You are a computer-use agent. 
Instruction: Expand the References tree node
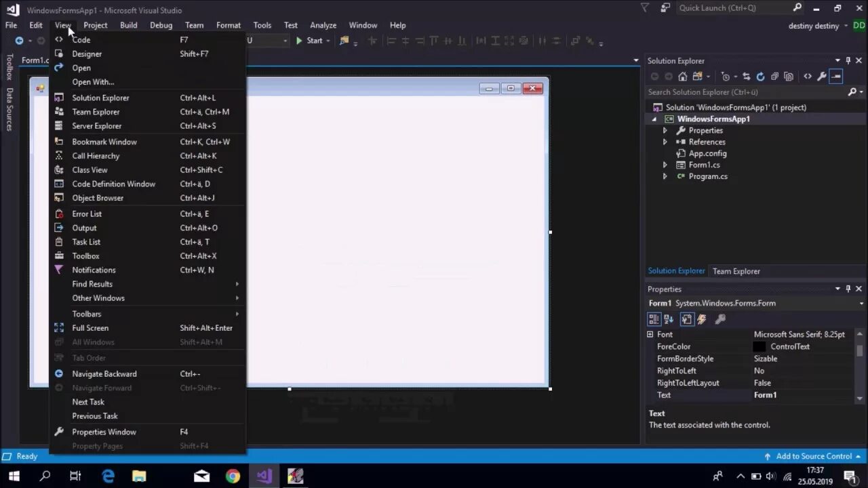[x=665, y=142]
